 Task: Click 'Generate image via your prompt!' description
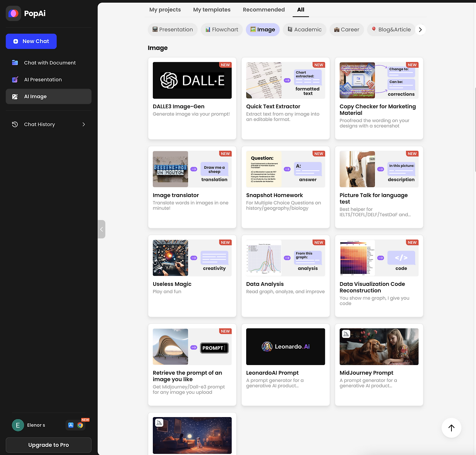pyautogui.click(x=191, y=114)
